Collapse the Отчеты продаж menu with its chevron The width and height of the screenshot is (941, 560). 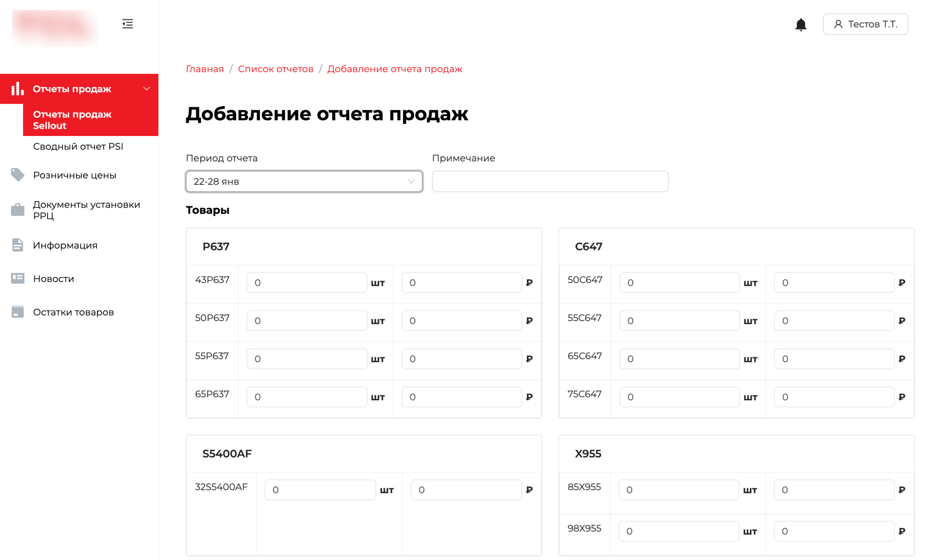pos(147,88)
